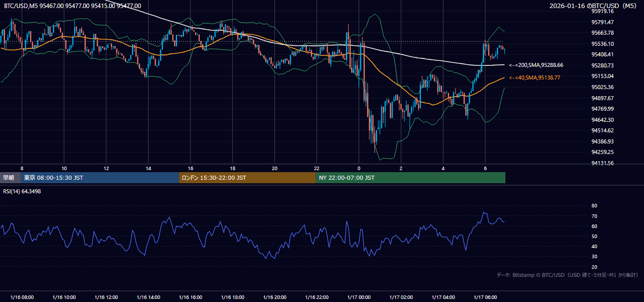Click price axis label 95280.73
Image resolution: width=644 pixels, height=302 pixels.
[x=603, y=65]
